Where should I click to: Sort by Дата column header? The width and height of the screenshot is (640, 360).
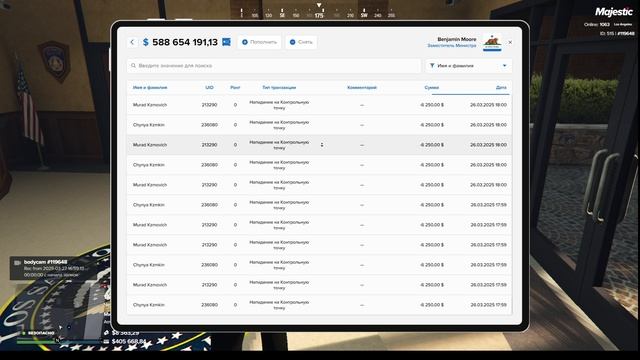coord(501,87)
